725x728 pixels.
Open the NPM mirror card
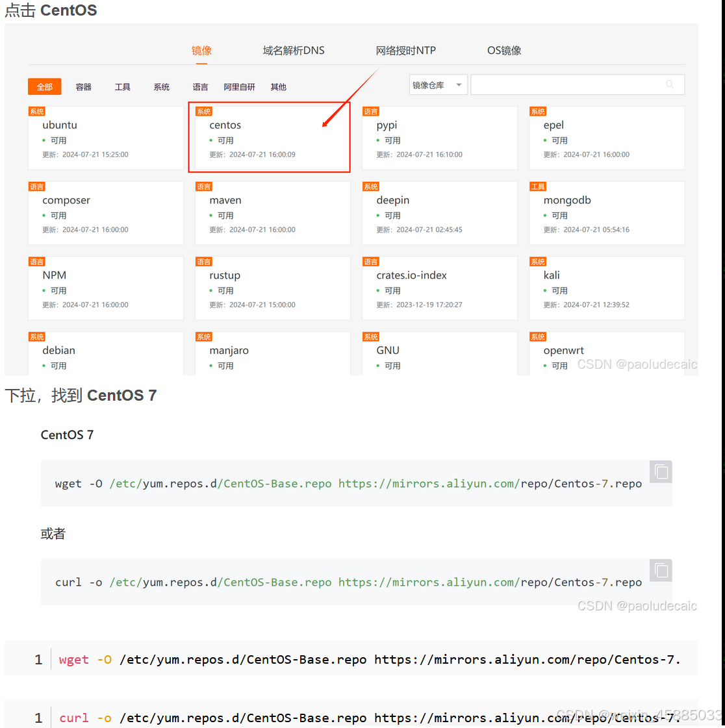tap(106, 288)
